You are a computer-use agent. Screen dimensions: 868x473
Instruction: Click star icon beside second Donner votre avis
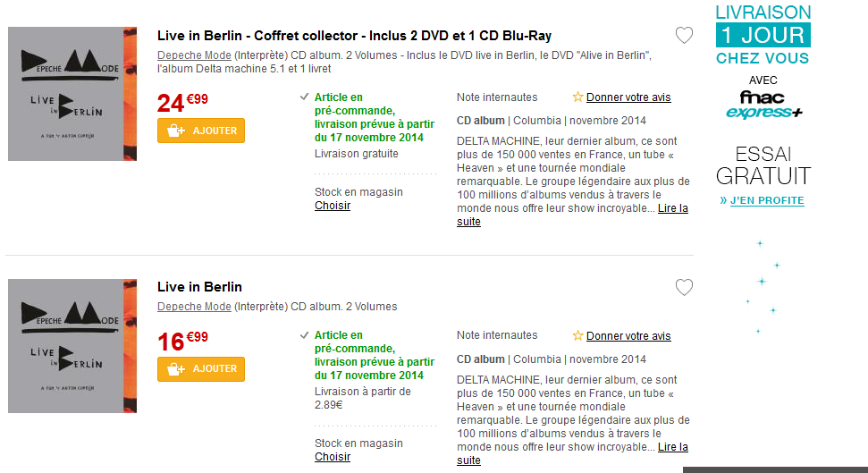pos(577,336)
